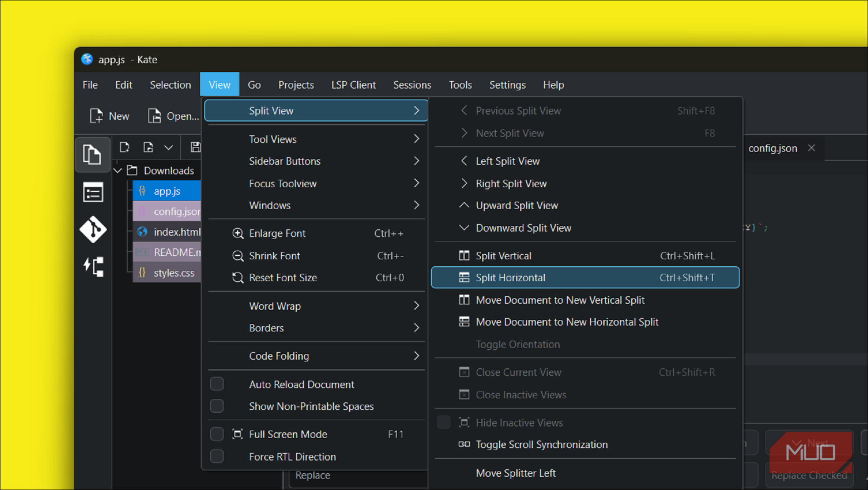
Task: Click the Split Vertical icon
Action: [x=464, y=256]
